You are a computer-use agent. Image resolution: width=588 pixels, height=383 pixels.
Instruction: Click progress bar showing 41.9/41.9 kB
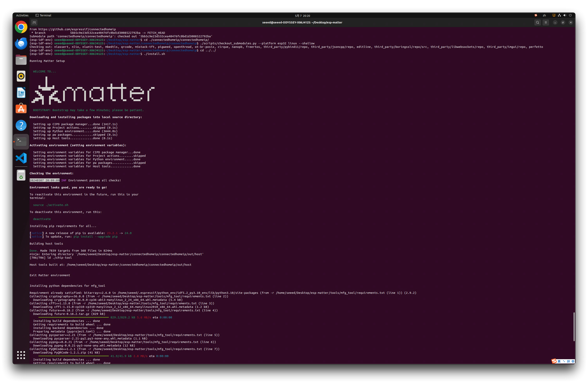(x=74, y=356)
